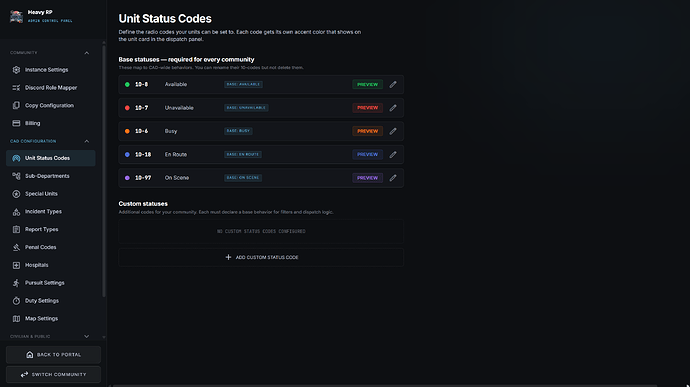The image size is (690, 387).
Task: Preview the 10-6 Busy status
Action: (x=367, y=131)
